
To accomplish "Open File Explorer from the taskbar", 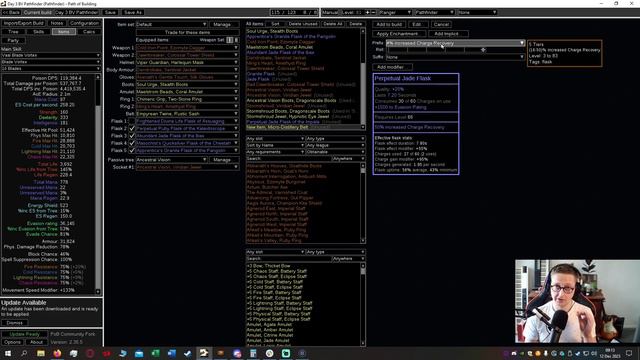I will tap(41, 353).
